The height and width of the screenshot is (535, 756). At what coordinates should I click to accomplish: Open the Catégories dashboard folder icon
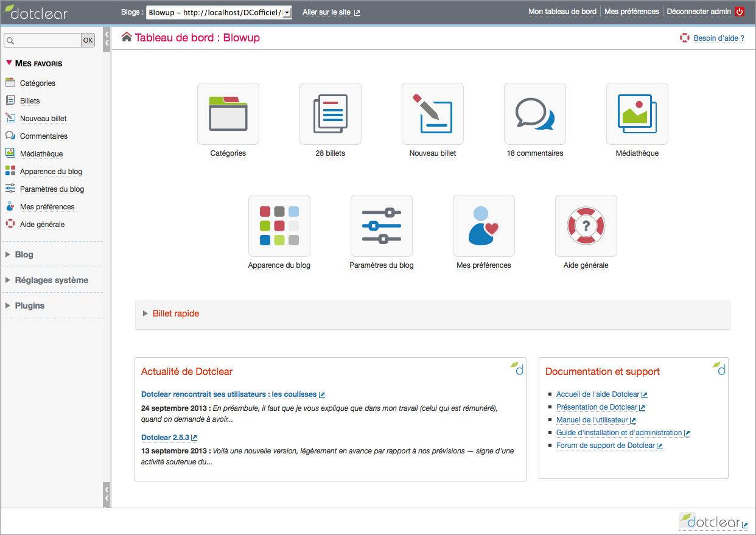point(228,114)
